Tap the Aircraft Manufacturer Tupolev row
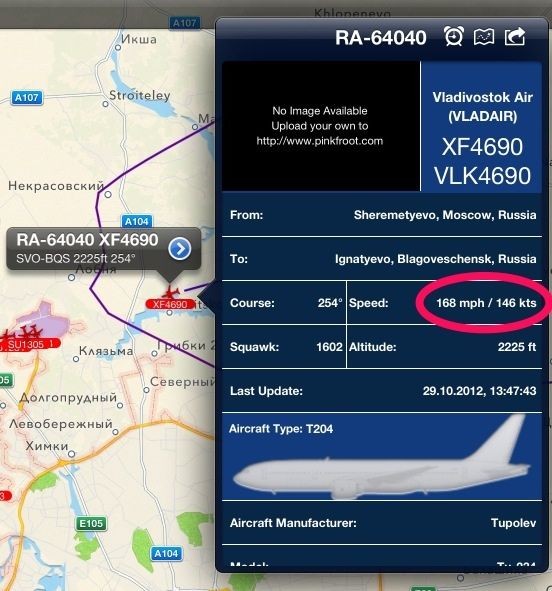The image size is (552, 591). 382,523
